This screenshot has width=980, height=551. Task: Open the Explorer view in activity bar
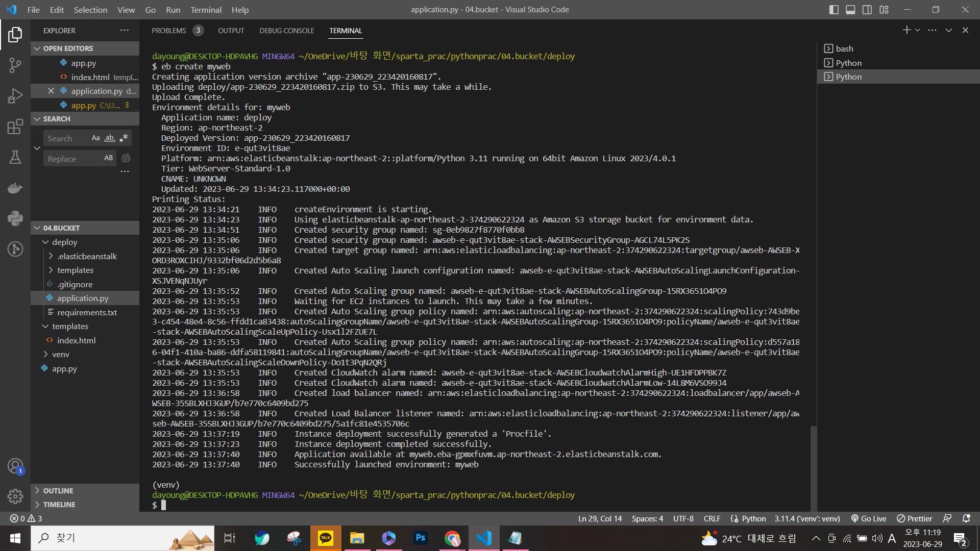point(15,35)
